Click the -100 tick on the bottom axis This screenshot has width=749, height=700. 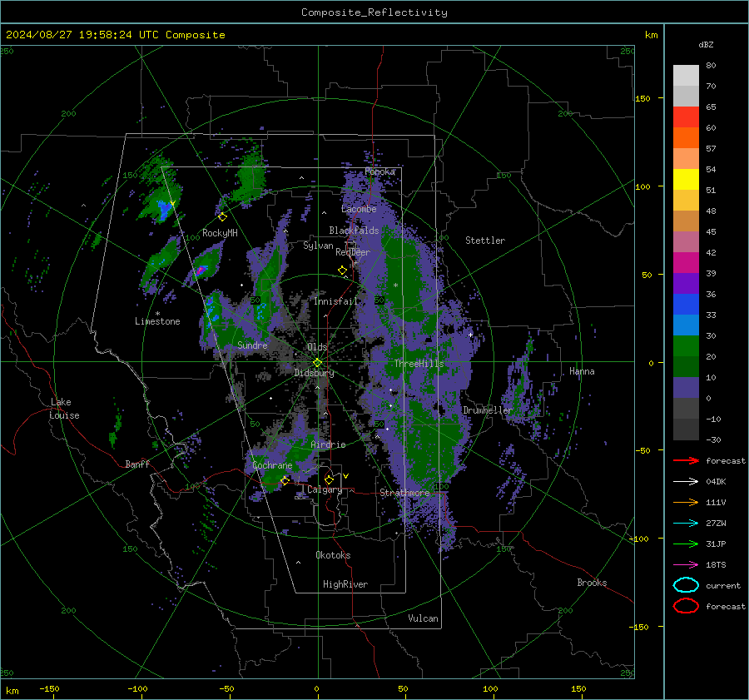point(137,689)
